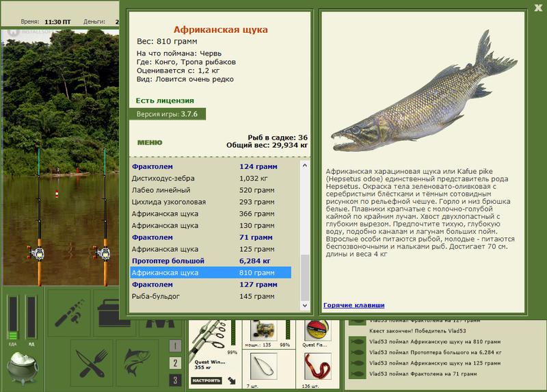Close the fish info window with X
The height and width of the screenshot is (392, 547).
point(538,8)
